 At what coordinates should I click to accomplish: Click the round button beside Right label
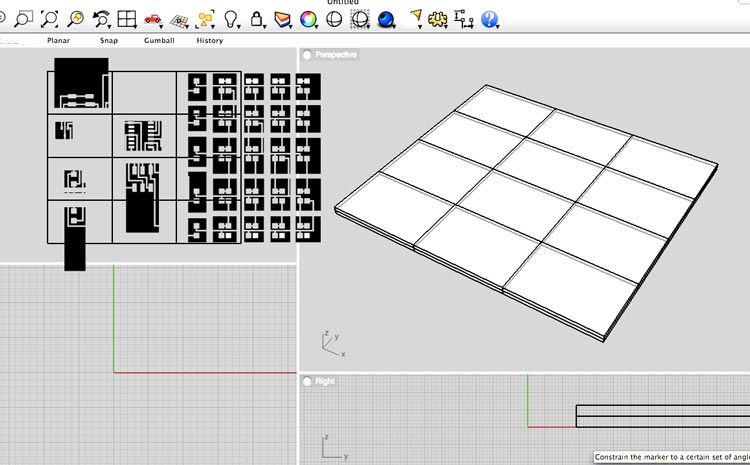click(x=307, y=381)
